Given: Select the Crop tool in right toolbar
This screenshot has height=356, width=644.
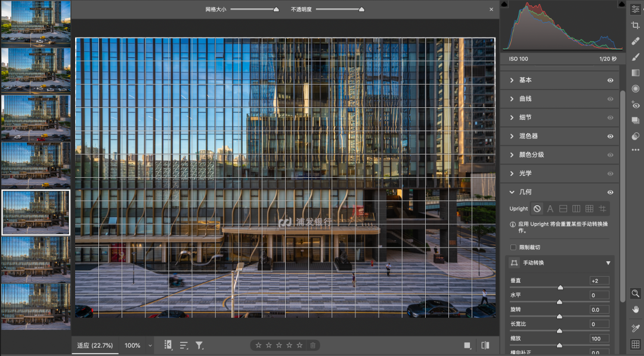Looking at the screenshot, I should tap(635, 25).
